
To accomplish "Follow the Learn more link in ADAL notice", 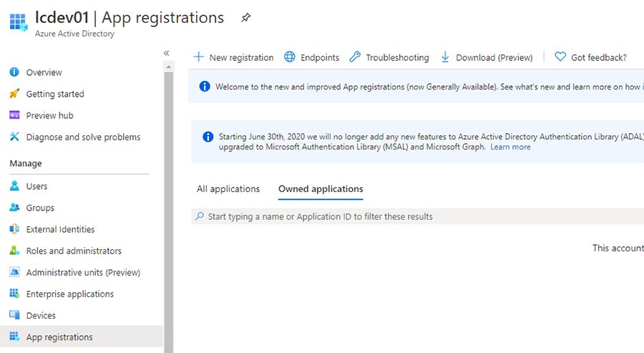I will tap(510, 147).
